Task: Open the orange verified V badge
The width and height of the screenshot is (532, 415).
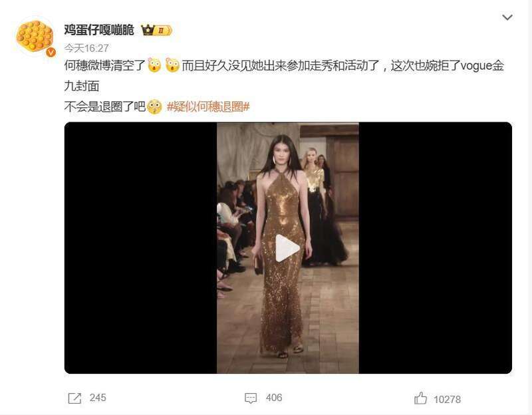Action: pyautogui.click(x=51, y=52)
